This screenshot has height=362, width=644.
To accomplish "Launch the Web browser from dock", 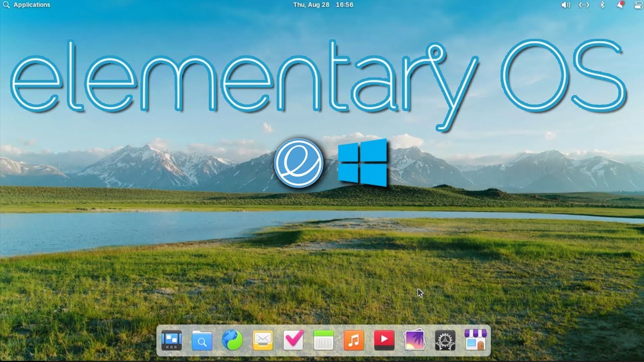I will pos(232,340).
